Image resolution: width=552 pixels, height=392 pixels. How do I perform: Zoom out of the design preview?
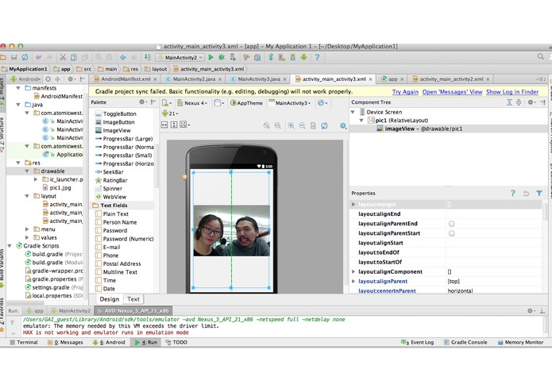[302, 125]
